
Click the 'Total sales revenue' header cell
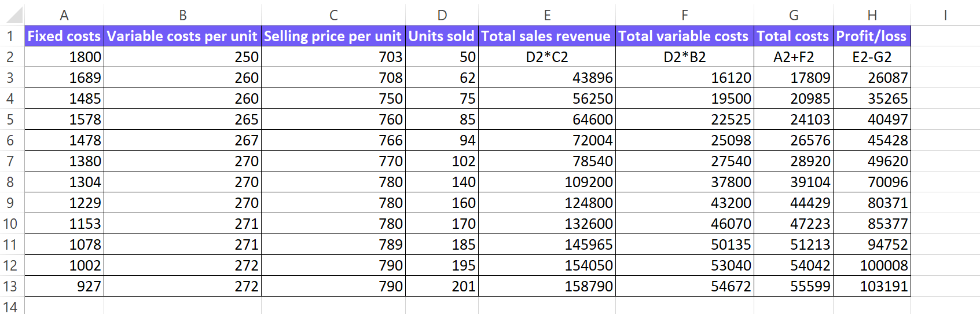coord(547,36)
